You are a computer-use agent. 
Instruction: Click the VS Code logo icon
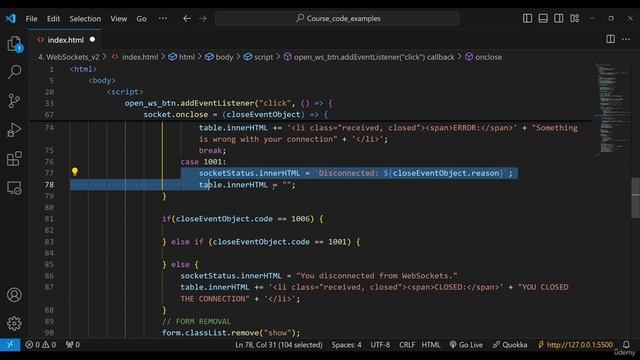(11, 18)
